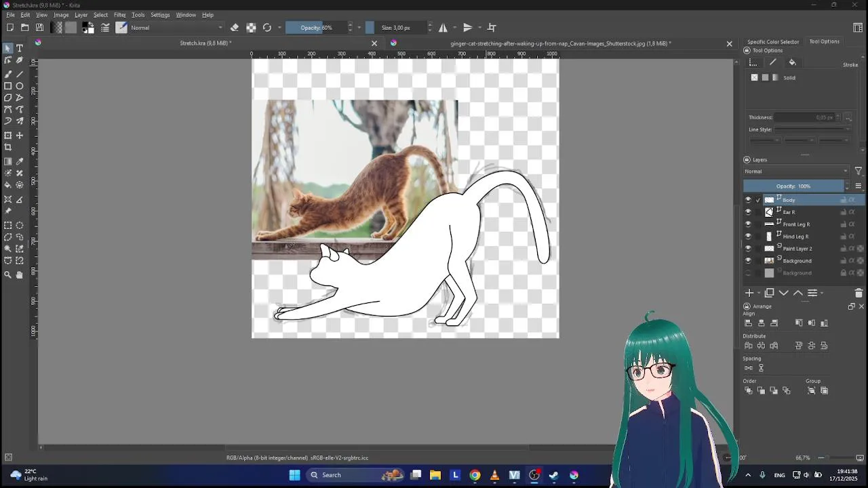The height and width of the screenshot is (488, 868).
Task: Switch to Specific Color Selector tab
Action: 773,41
